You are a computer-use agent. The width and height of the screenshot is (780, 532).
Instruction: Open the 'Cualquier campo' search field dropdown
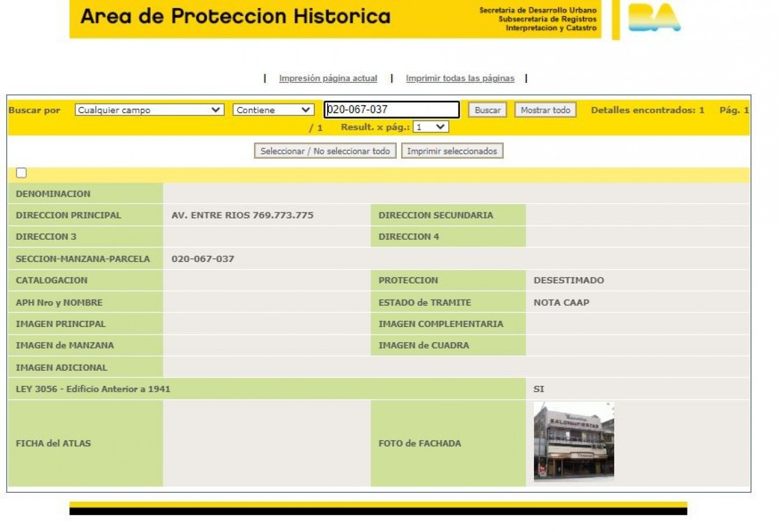[149, 110]
